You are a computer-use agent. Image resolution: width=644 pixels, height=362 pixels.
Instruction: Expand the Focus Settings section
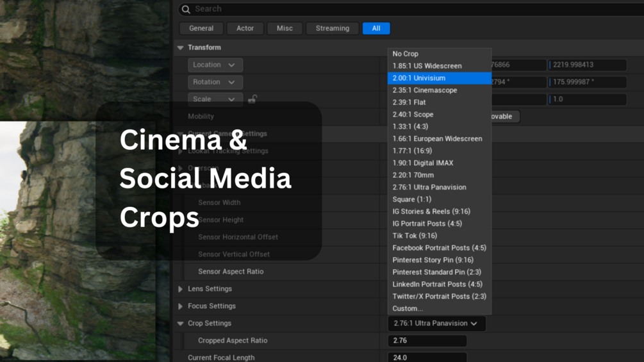[x=180, y=306]
